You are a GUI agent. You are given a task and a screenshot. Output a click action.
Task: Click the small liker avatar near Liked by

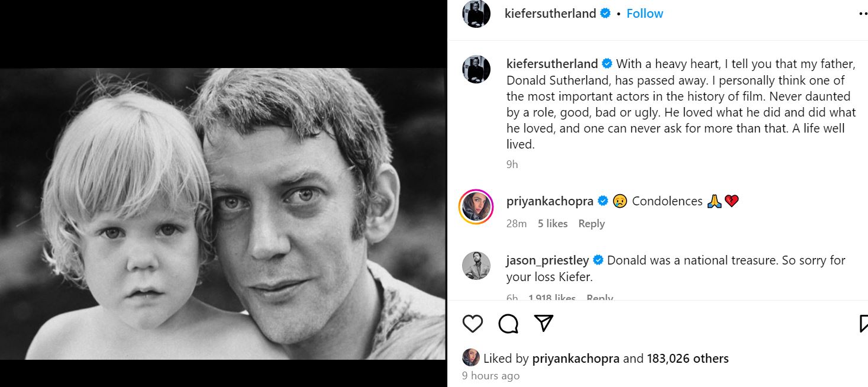(x=470, y=357)
